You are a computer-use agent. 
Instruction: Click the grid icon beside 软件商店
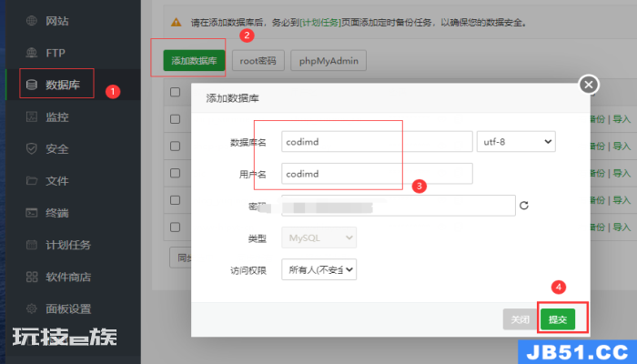tap(32, 277)
